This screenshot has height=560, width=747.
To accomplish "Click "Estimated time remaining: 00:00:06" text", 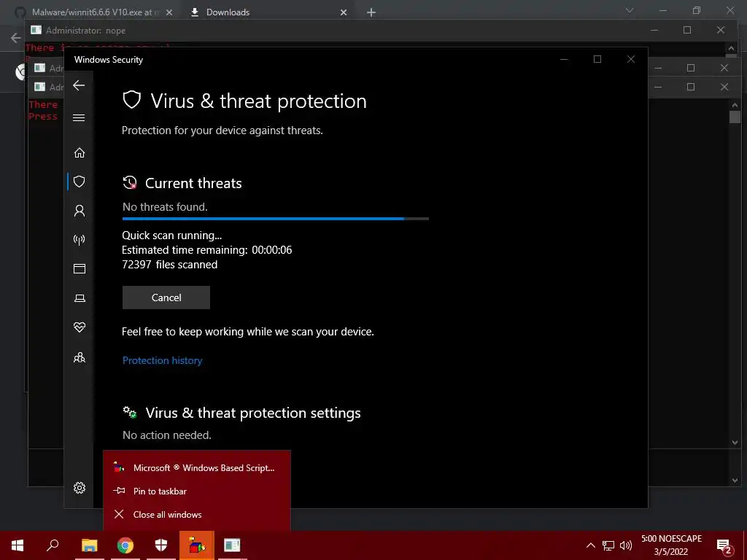I will click(x=206, y=250).
